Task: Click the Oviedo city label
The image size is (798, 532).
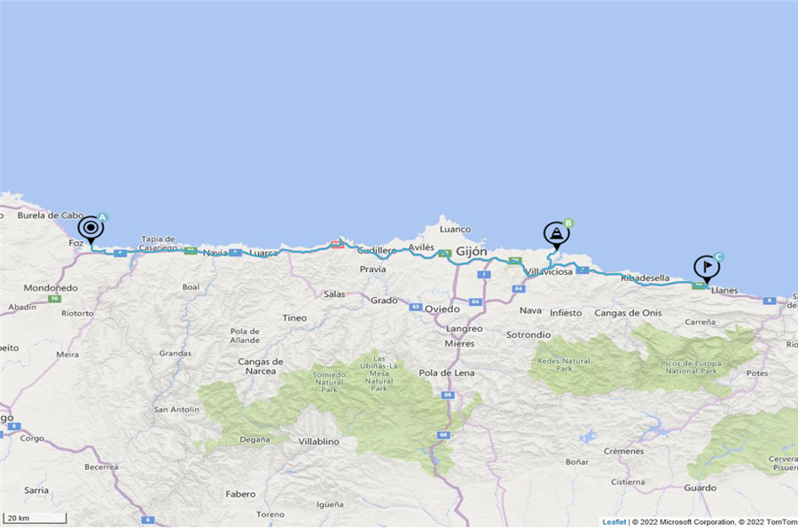Action: (x=442, y=309)
